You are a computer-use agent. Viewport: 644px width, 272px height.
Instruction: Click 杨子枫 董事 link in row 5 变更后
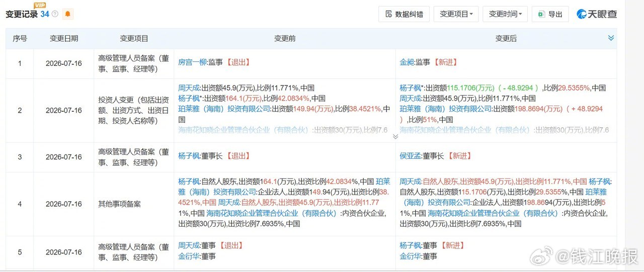[411, 245]
